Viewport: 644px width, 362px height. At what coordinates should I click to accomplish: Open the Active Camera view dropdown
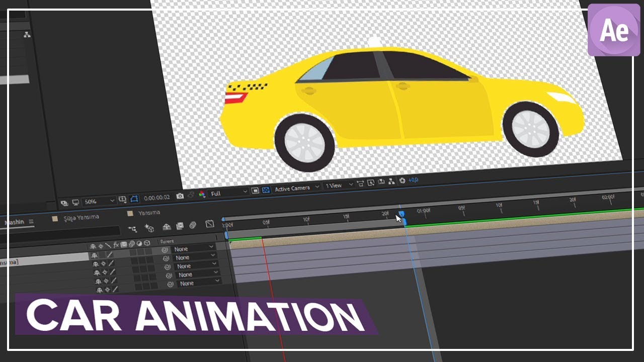[297, 188]
